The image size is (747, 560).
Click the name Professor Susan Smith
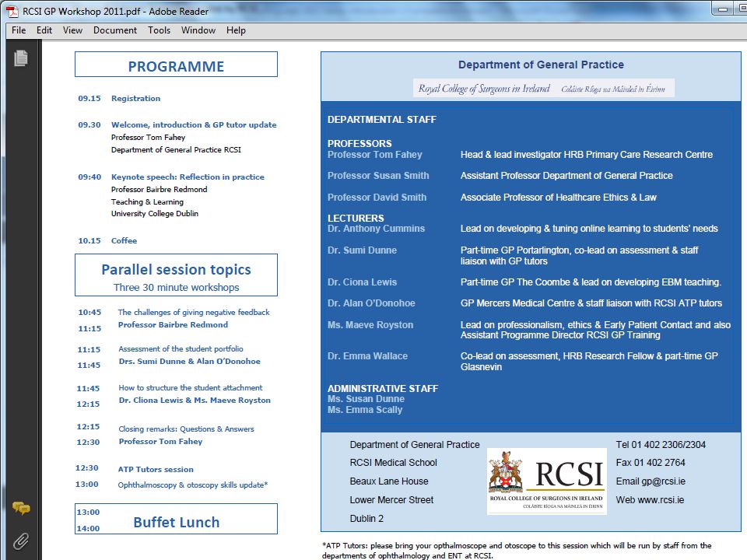click(x=378, y=175)
